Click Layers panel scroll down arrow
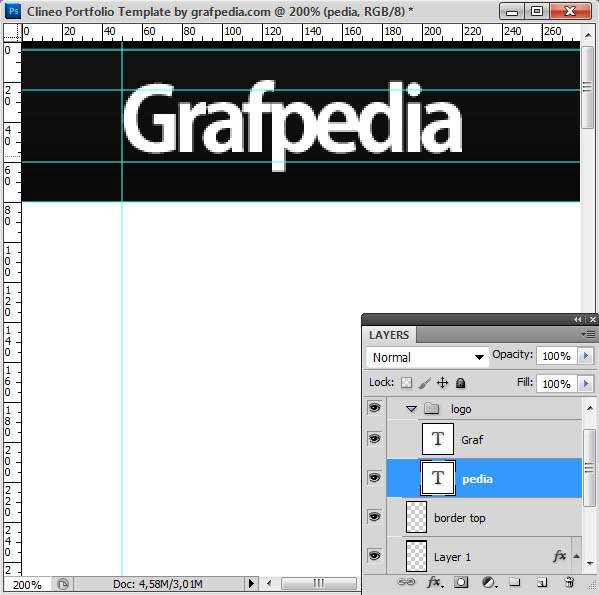Screen dimensions: 599x595 (x=589, y=564)
